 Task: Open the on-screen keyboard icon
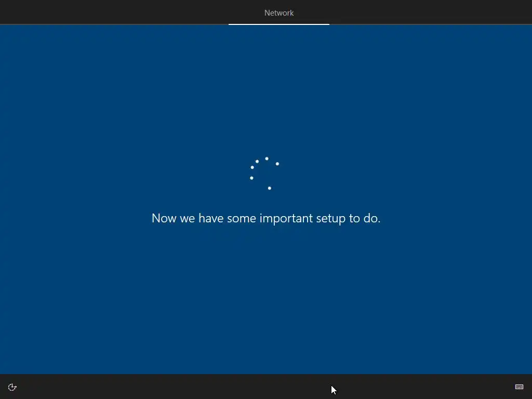click(x=519, y=387)
